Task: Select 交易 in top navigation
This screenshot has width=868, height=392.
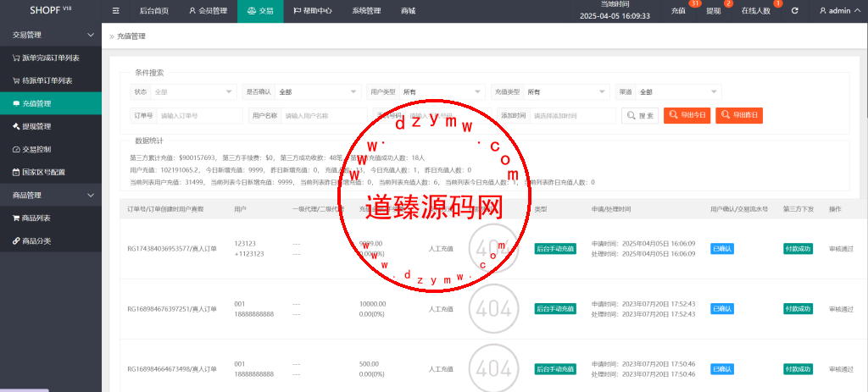Action: click(x=260, y=10)
